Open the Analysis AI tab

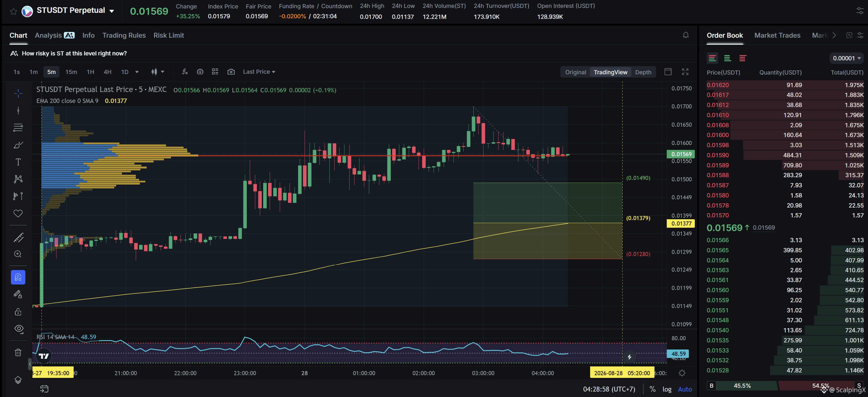pos(55,35)
